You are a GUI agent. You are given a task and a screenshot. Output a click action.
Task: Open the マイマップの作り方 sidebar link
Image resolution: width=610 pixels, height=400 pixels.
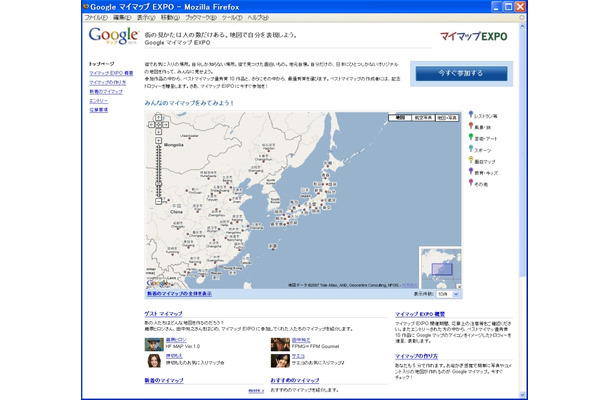click(x=108, y=82)
